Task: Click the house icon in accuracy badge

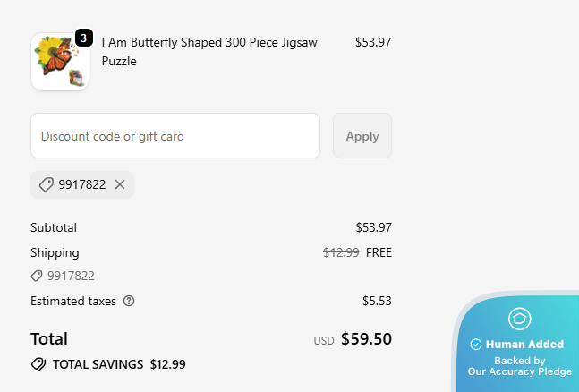Action: pos(519,318)
